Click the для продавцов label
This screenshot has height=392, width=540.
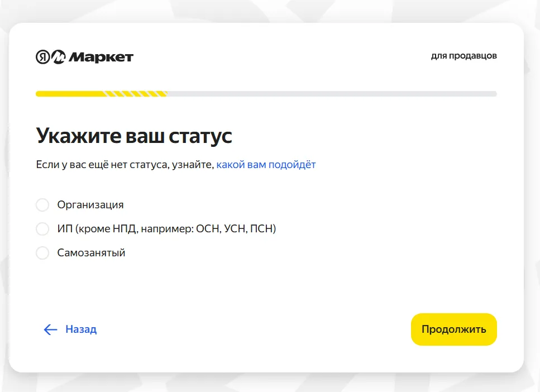[464, 55]
